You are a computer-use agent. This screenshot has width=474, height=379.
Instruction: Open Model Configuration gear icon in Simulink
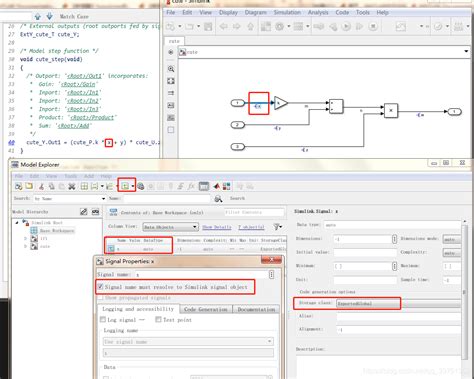[279, 26]
